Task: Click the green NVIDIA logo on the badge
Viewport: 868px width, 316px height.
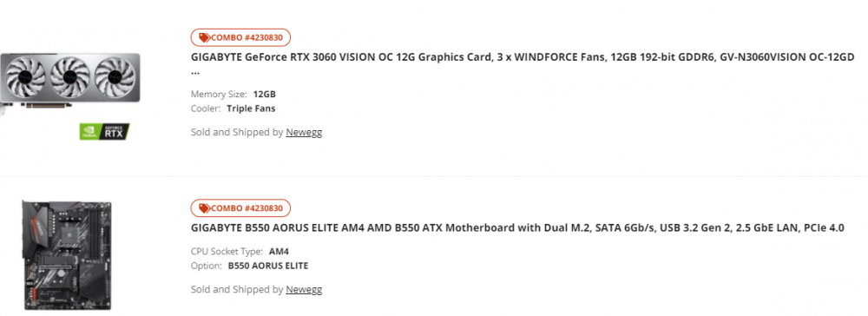Action: click(x=89, y=132)
